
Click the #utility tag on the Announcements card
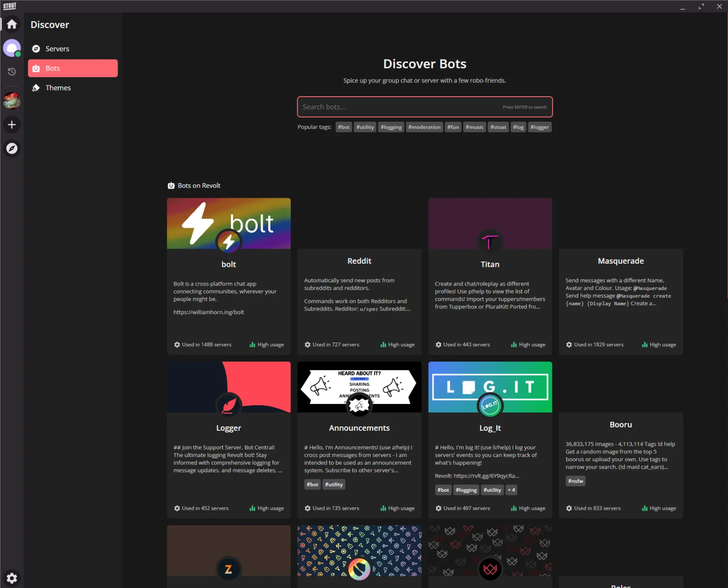334,484
